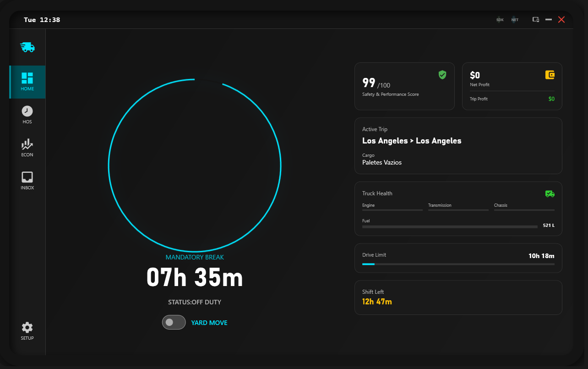The height and width of the screenshot is (369, 588).
Task: Click the green safety shield icon
Action: pyautogui.click(x=442, y=75)
